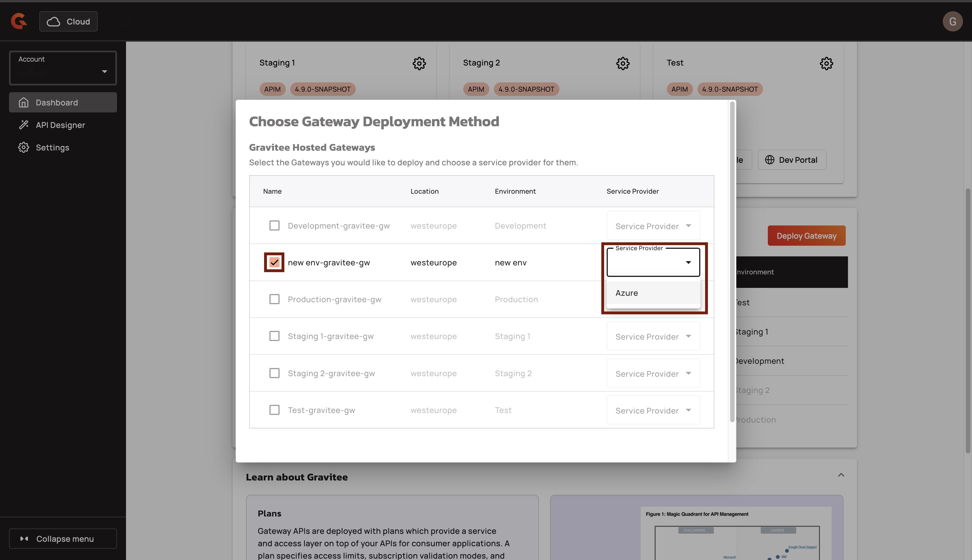Image resolution: width=972 pixels, height=560 pixels.
Task: Collapse the sidebar menu
Action: pyautogui.click(x=63, y=539)
